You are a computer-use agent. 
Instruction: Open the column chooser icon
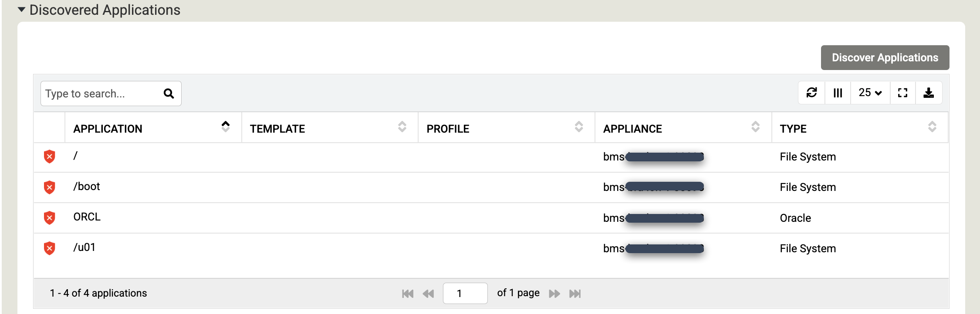pyautogui.click(x=838, y=93)
